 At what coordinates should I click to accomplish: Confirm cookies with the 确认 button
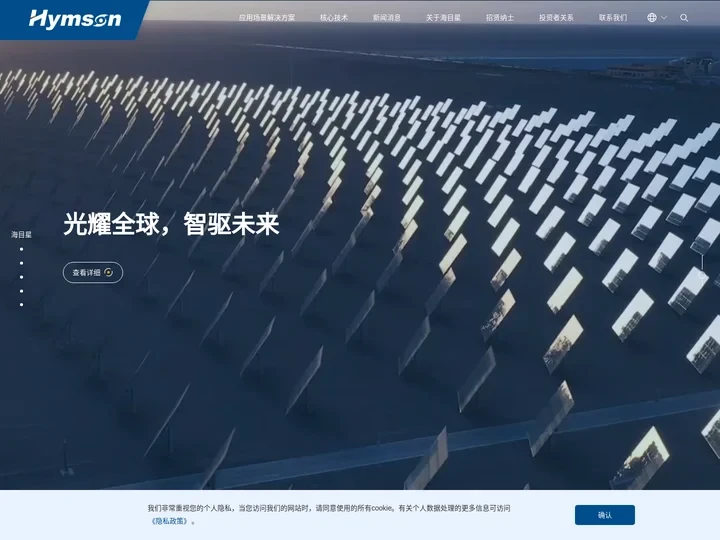pos(605,515)
